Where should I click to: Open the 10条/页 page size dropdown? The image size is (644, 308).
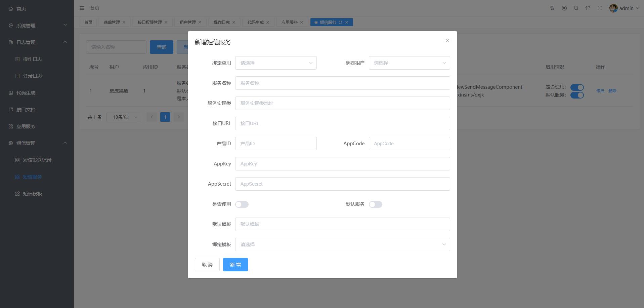tap(123, 117)
